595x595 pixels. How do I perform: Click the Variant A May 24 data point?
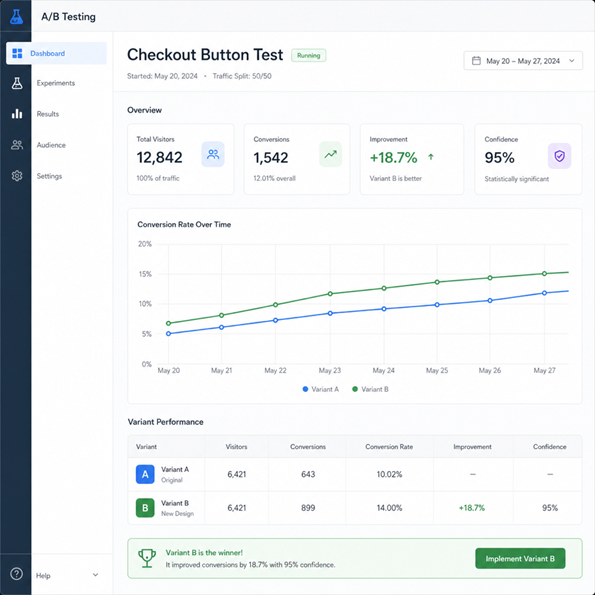point(384,309)
